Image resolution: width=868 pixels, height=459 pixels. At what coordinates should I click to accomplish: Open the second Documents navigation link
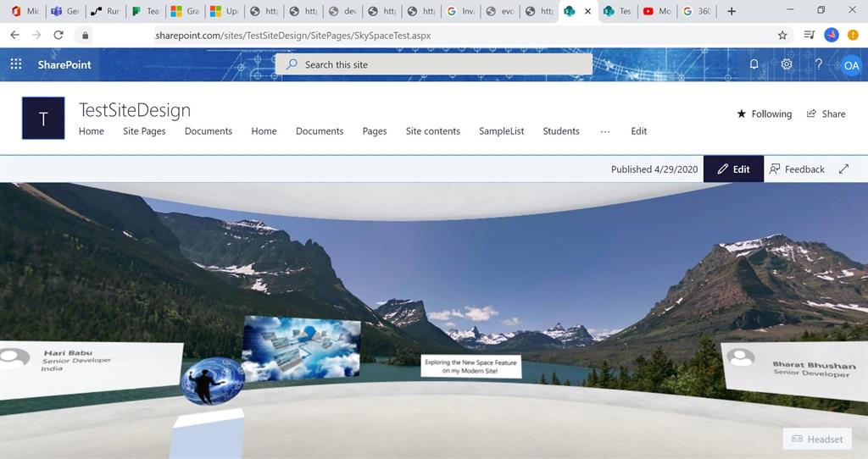(x=320, y=131)
